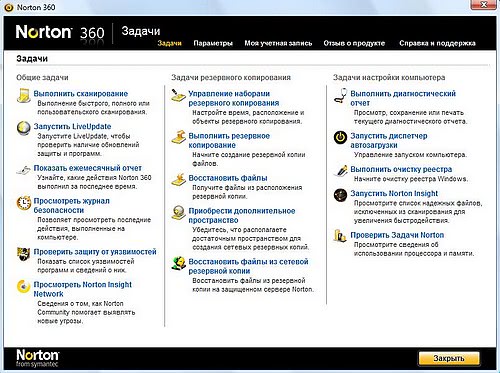The height and width of the screenshot is (373, 500).
Task: Click the Задачи резервного копирования heading
Action: click(231, 78)
